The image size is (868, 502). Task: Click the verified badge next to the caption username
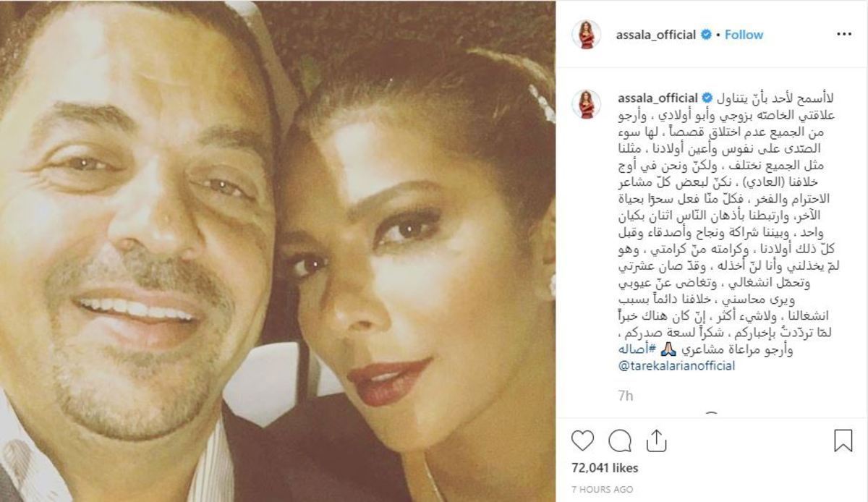pyautogui.click(x=704, y=98)
